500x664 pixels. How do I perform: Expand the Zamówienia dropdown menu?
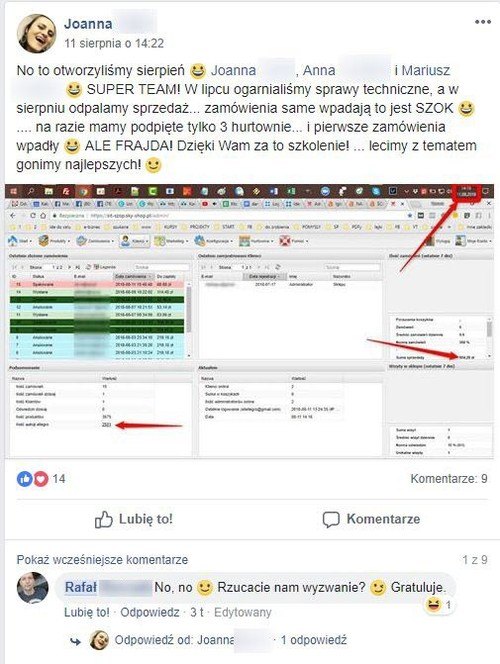tap(95, 241)
